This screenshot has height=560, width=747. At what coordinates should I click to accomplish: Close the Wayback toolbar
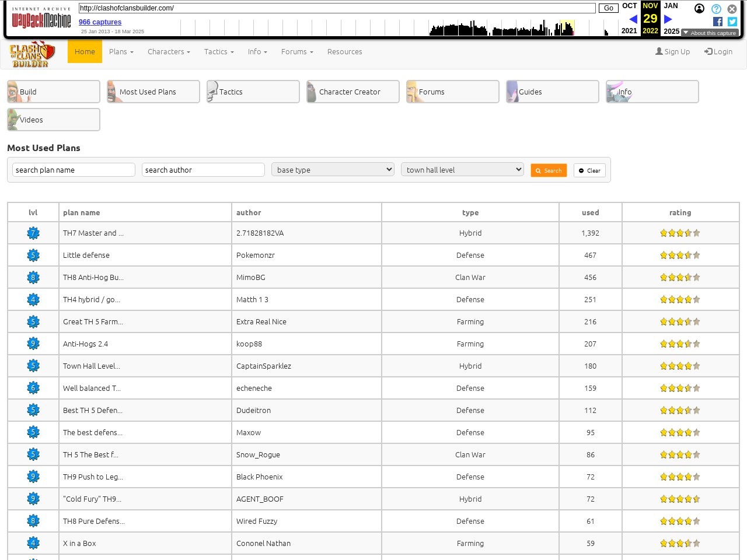pos(732,9)
